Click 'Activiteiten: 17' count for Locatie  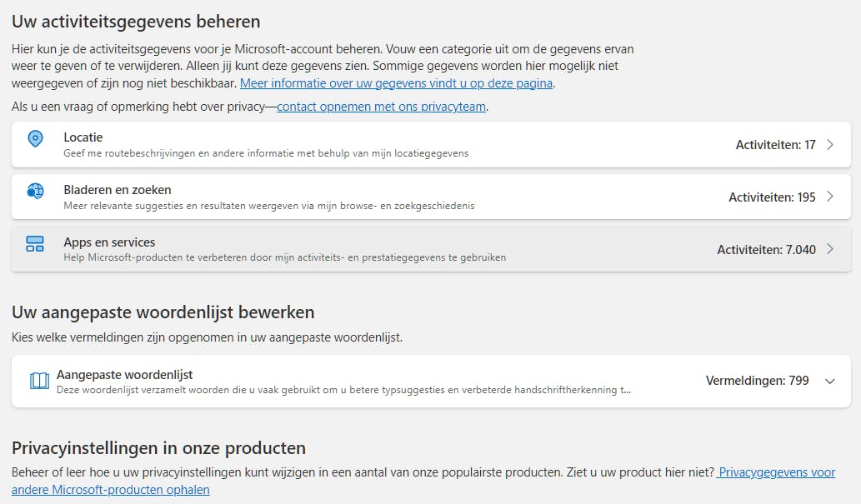775,145
